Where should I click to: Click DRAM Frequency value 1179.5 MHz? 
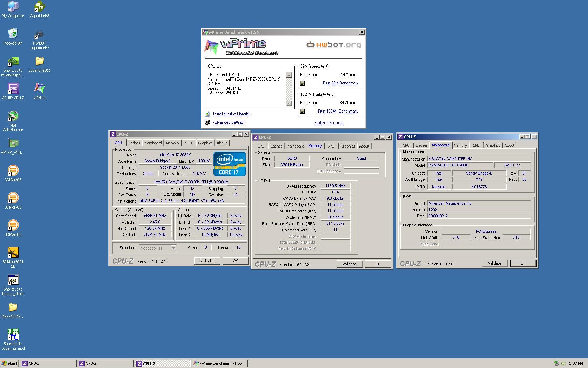(x=335, y=186)
